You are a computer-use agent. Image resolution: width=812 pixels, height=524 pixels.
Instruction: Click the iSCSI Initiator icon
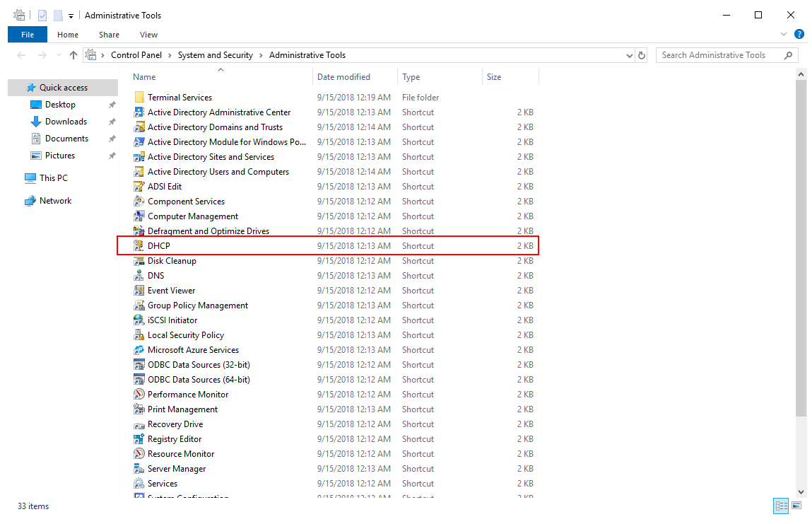[x=139, y=320]
